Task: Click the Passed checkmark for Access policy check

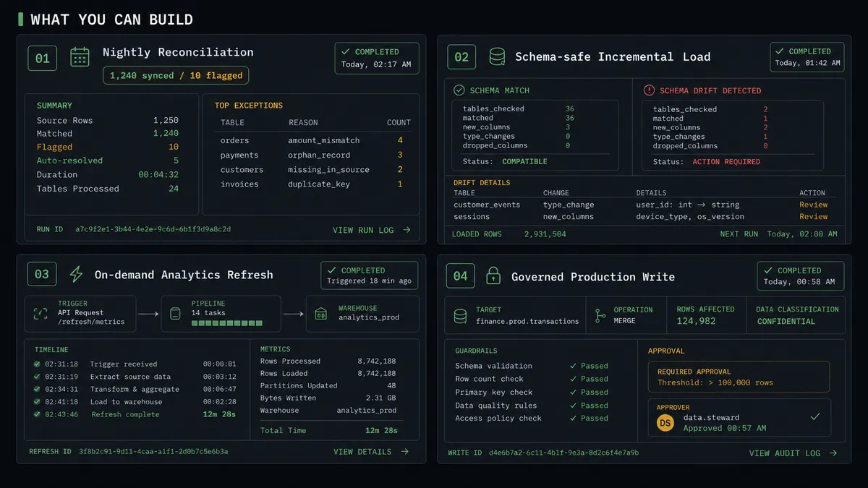Action: click(573, 418)
